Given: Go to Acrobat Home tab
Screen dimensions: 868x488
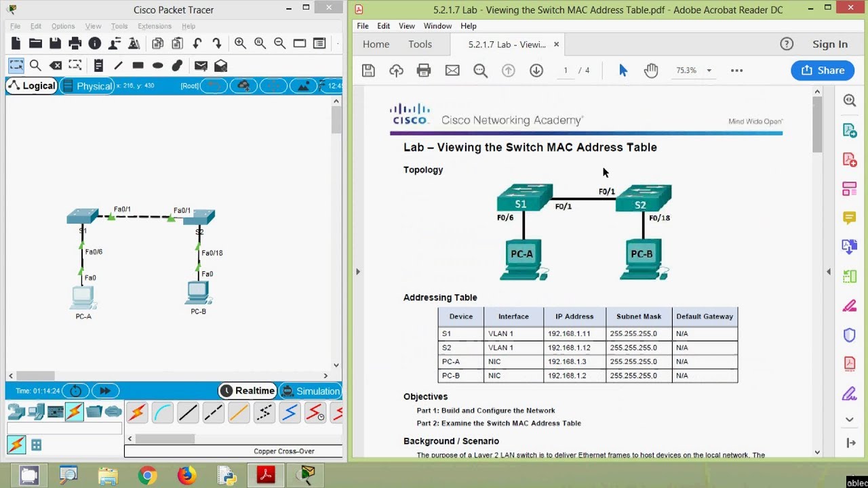Looking at the screenshot, I should [x=376, y=44].
